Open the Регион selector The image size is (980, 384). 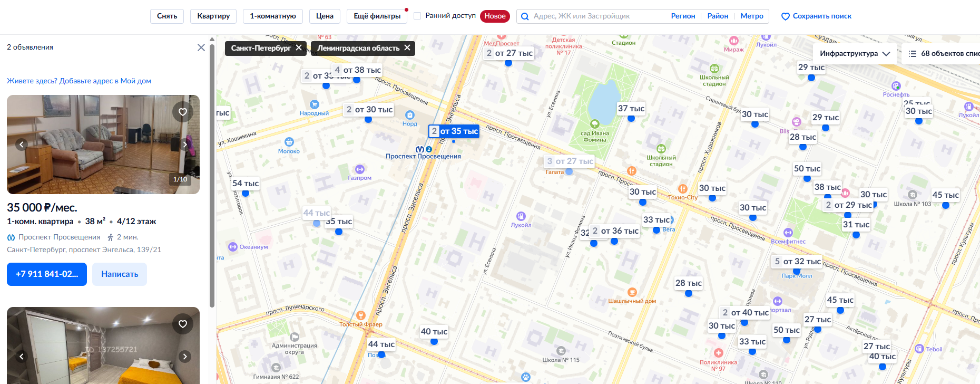[x=683, y=16]
